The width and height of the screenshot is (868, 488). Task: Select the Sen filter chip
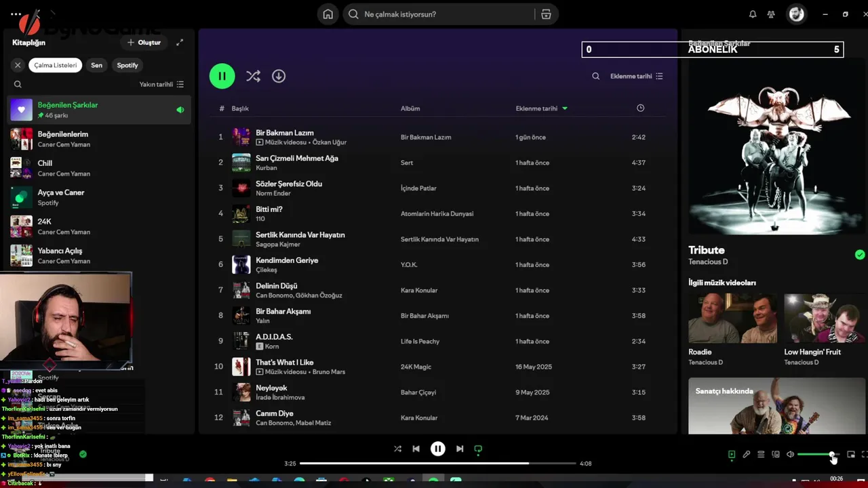[97, 65]
